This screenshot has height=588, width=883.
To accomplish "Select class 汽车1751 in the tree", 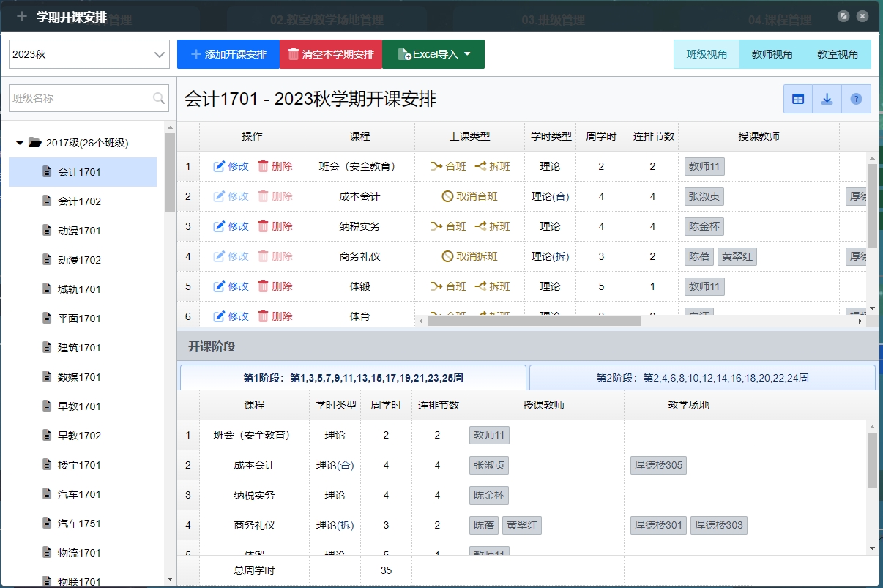I will (x=83, y=524).
